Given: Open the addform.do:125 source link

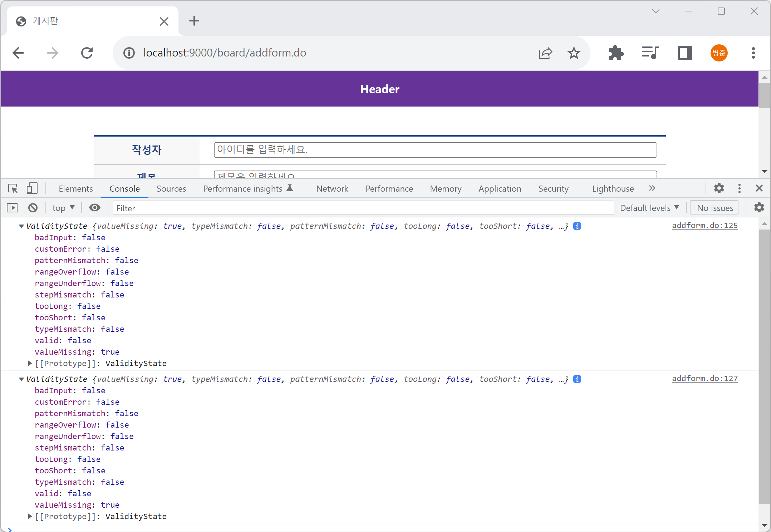Looking at the screenshot, I should coord(704,226).
